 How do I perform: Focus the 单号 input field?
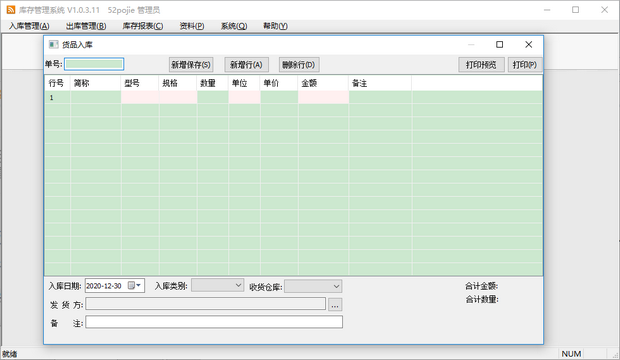tap(94, 64)
